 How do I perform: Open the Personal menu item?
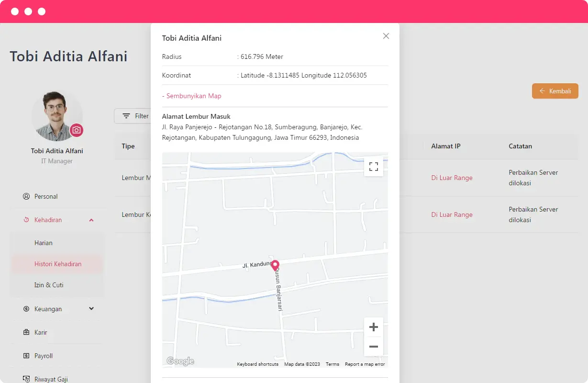coord(46,196)
